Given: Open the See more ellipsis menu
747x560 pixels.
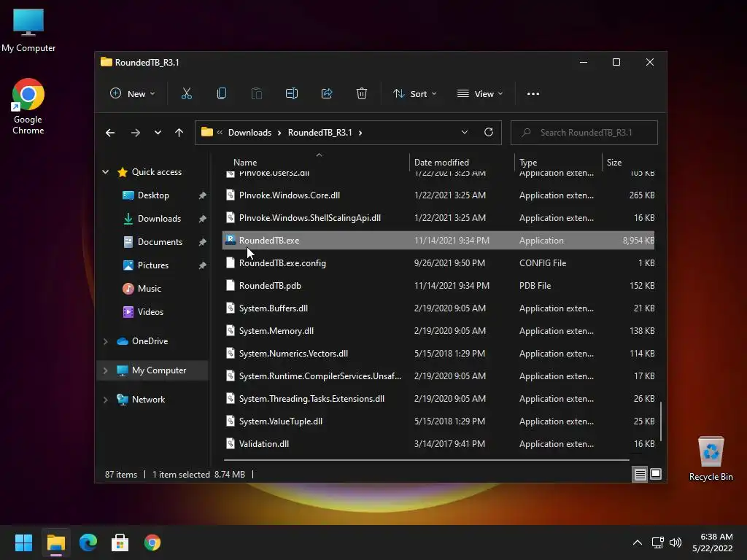Looking at the screenshot, I should [533, 94].
